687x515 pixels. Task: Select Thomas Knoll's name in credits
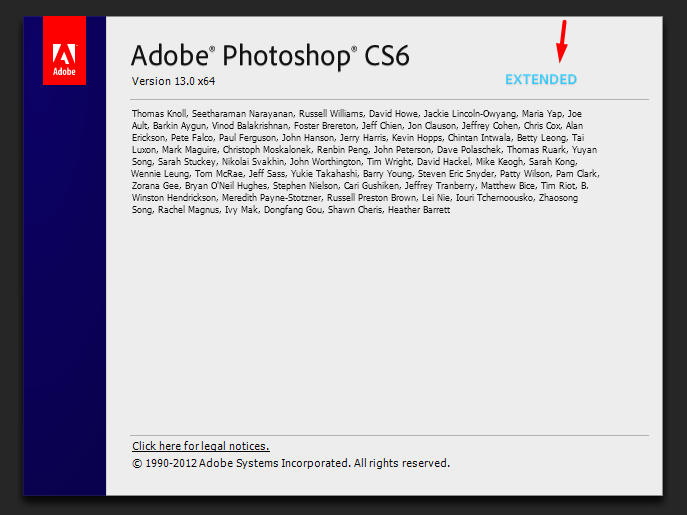(x=159, y=114)
